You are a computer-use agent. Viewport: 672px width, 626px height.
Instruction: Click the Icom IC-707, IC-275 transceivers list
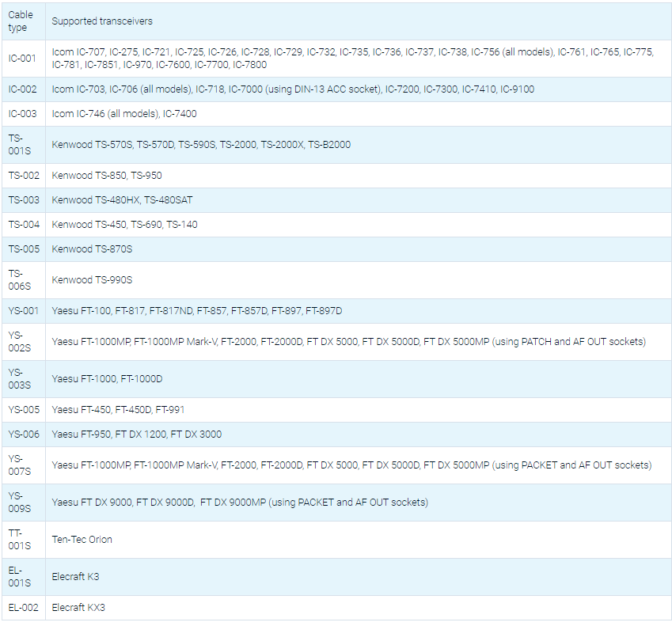pyautogui.click(x=352, y=59)
